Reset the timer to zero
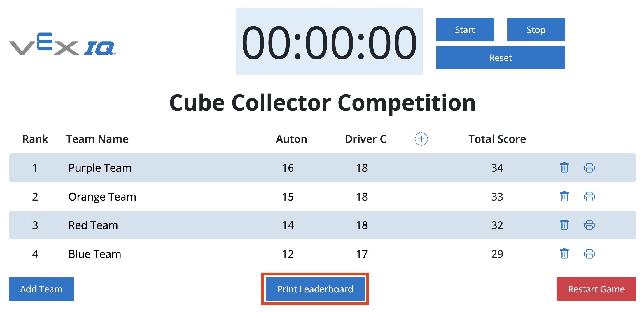Image resolution: width=644 pixels, height=312 pixels. (x=500, y=58)
